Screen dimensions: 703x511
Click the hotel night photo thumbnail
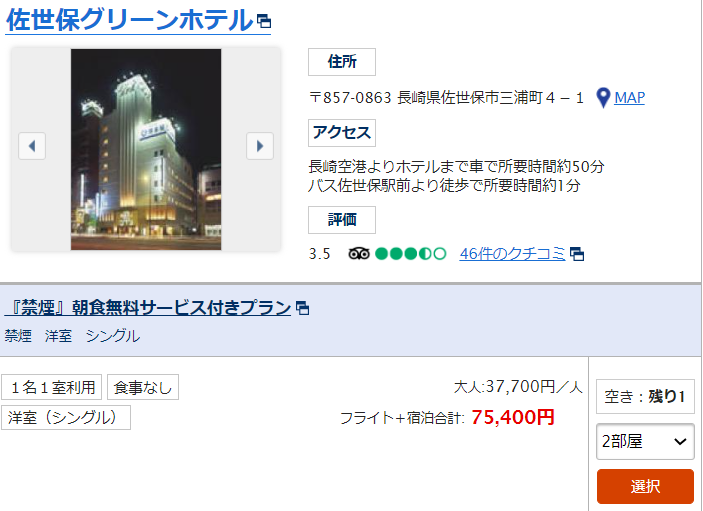coord(146,149)
